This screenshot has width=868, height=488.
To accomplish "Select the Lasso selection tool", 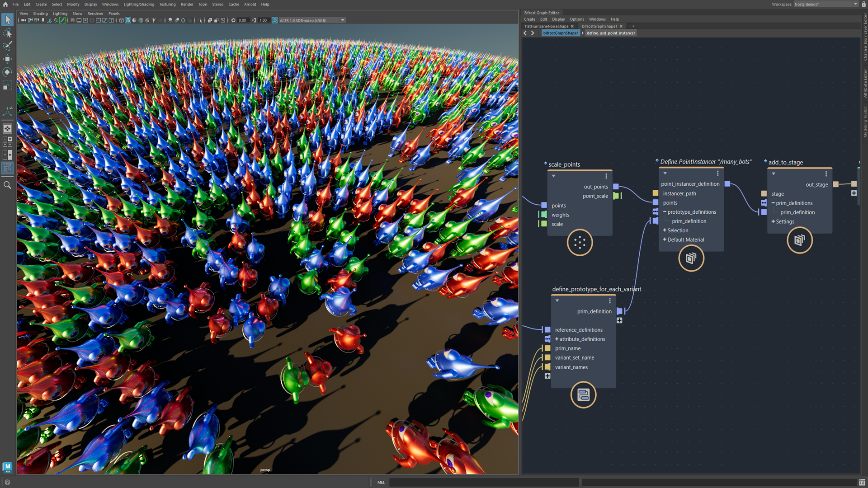I will (7, 33).
